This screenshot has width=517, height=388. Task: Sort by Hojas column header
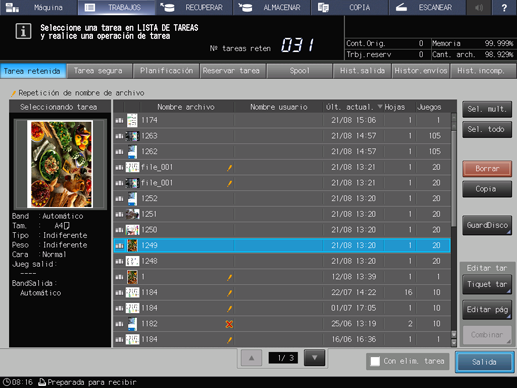pos(395,107)
